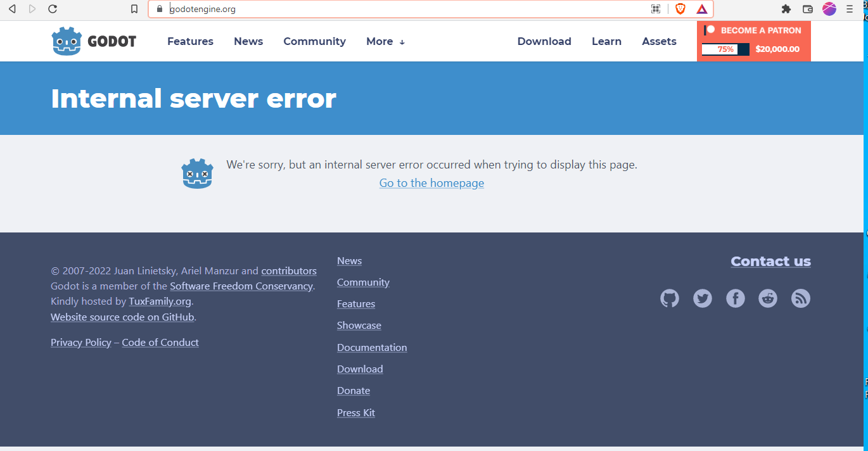Open Godot's GitHub page via footer icon
Image resolution: width=868 pixels, height=451 pixels.
[x=669, y=298]
